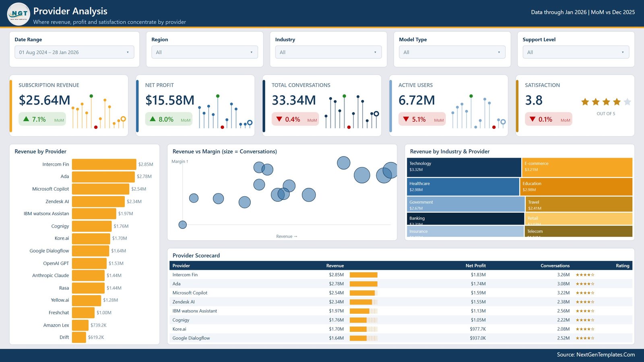
Task: Click Google Dialogflow scorecard row
Action: pos(401,338)
